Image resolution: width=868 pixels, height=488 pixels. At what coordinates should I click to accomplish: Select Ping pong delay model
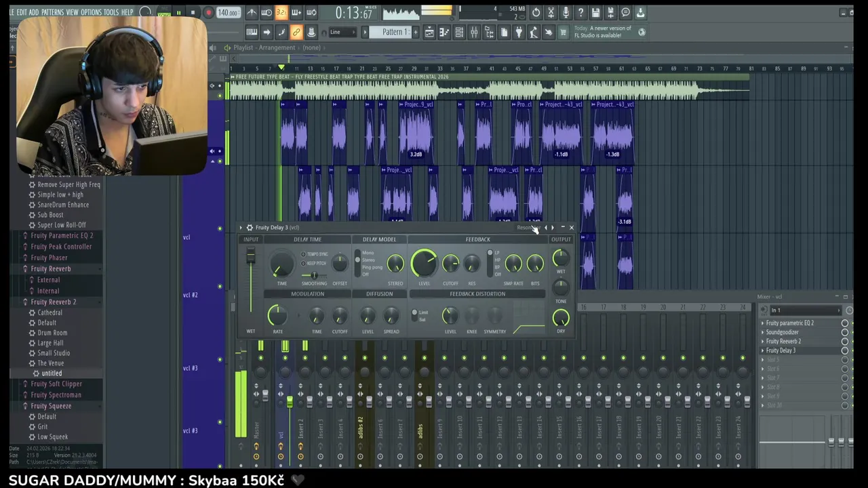click(372, 267)
